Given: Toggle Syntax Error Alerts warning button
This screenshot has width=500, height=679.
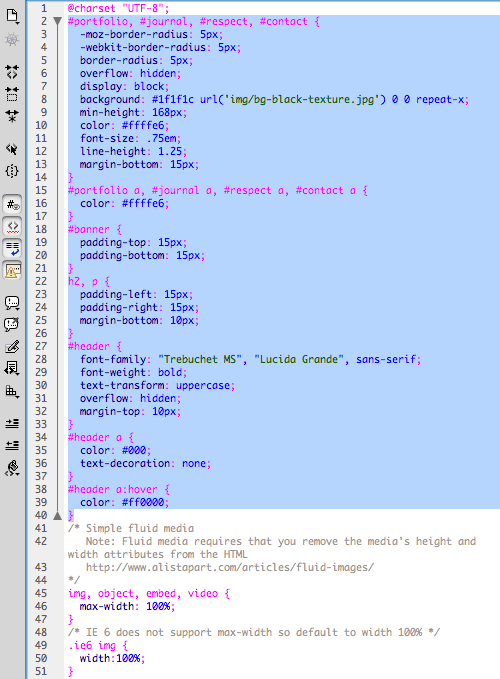Looking at the screenshot, I should point(12,271).
